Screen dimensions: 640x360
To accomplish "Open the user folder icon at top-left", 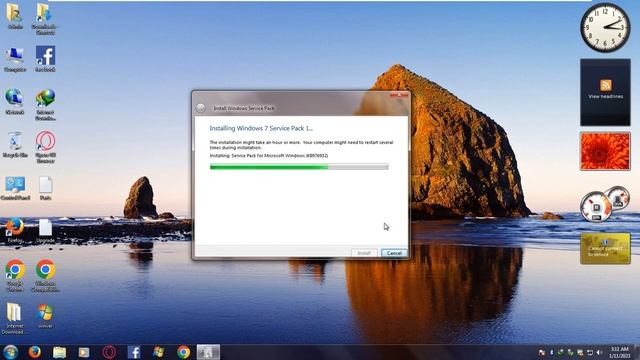I will 15,16.
